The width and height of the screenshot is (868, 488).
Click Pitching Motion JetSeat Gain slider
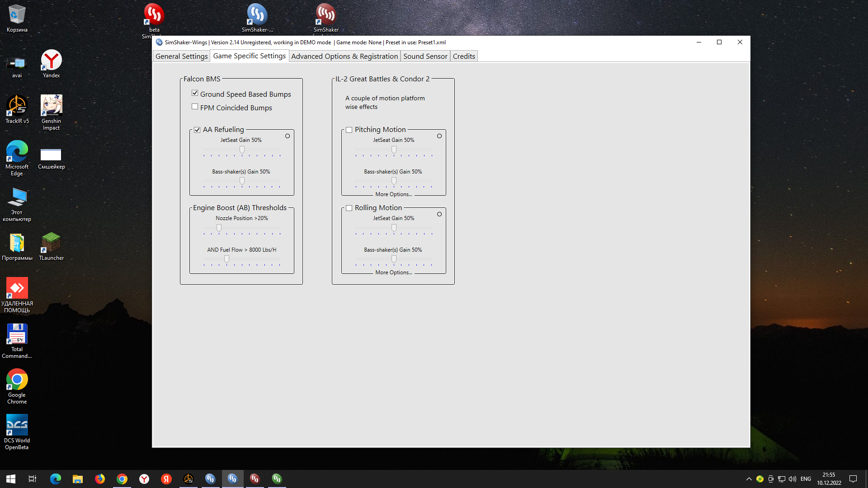pyautogui.click(x=394, y=151)
